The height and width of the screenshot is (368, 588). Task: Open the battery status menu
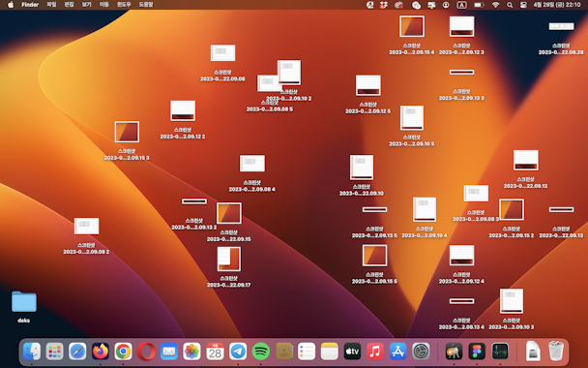pos(479,5)
